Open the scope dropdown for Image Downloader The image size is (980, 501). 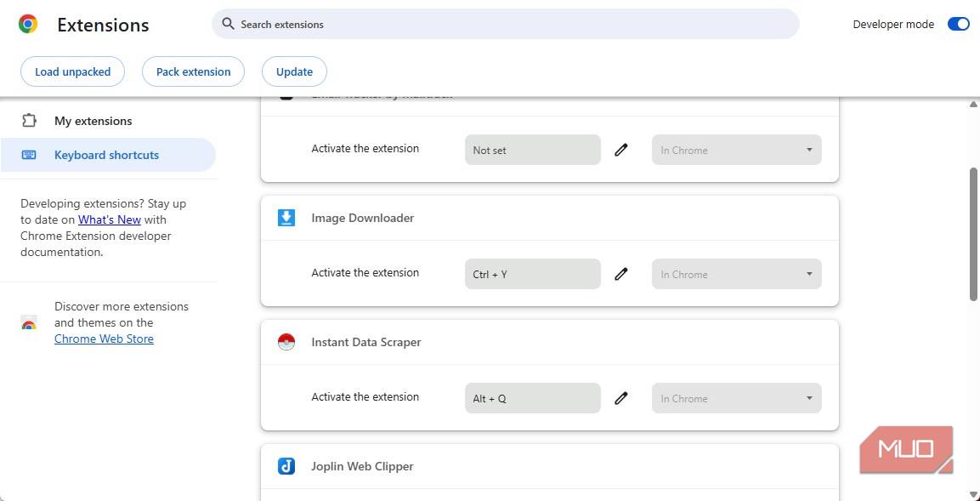tap(736, 274)
